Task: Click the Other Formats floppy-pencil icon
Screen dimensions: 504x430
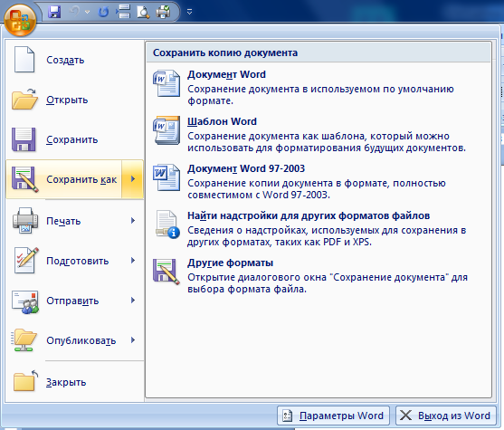Action: [x=166, y=272]
